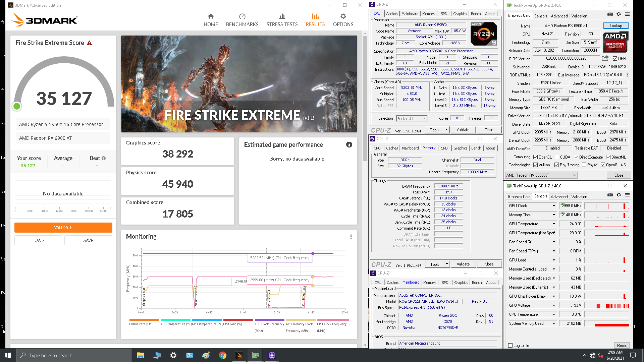644x362 pixels.
Task: Switch to Bench tab in CPU-Z Mainboard window
Action: [477, 283]
